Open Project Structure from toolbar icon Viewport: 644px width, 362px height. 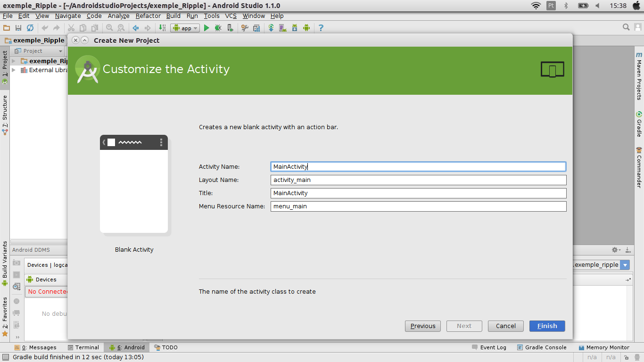pyautogui.click(x=256, y=28)
